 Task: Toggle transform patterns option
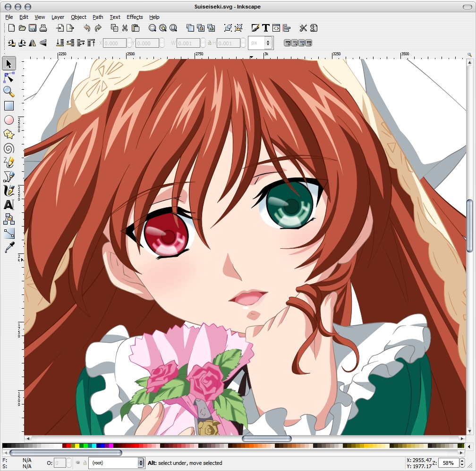click(x=308, y=43)
